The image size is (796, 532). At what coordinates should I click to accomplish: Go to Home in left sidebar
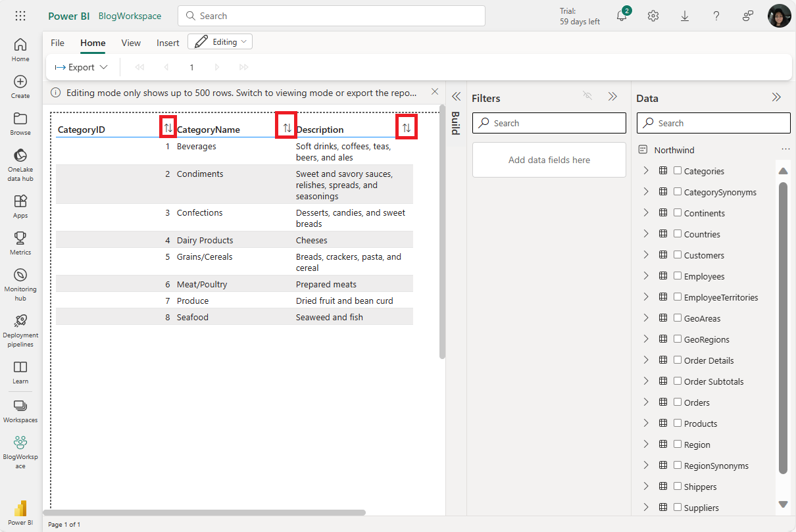pyautogui.click(x=20, y=49)
